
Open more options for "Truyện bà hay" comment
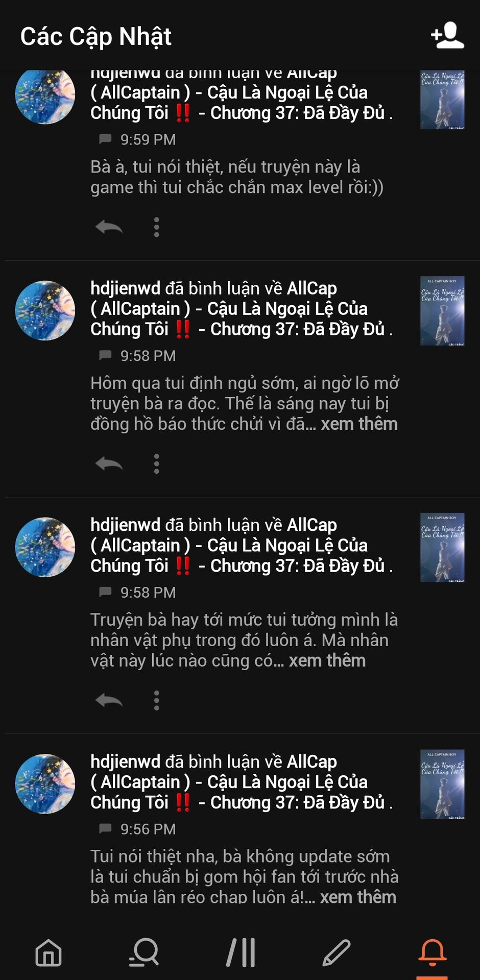157,700
